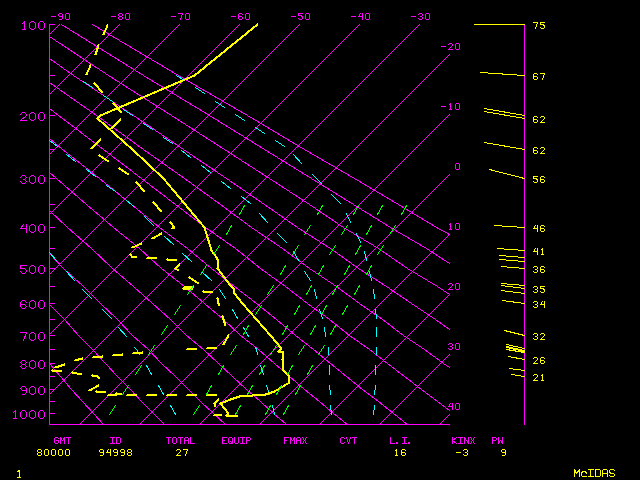Click the CYT header label
The width and height of the screenshot is (640, 480).
tap(348, 440)
